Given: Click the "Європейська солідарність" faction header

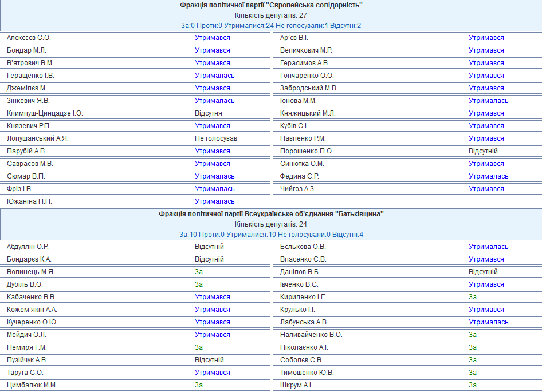Looking at the screenshot, I should (271, 5).
